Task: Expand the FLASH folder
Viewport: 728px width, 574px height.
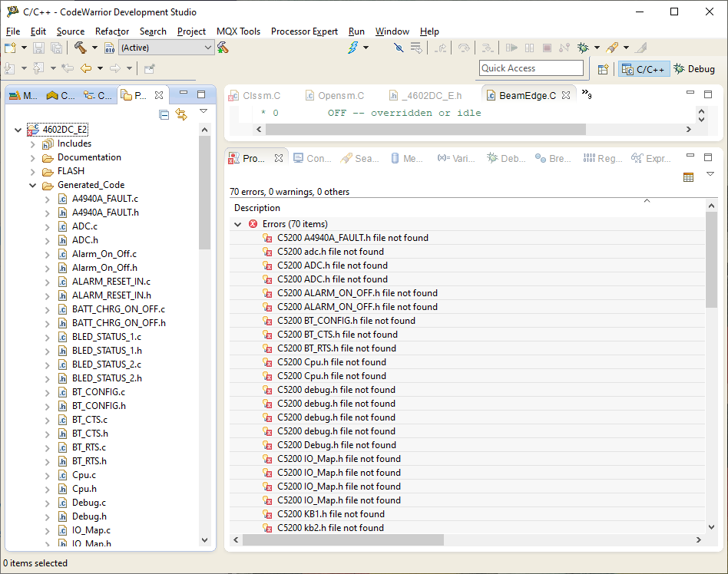Action: point(32,172)
